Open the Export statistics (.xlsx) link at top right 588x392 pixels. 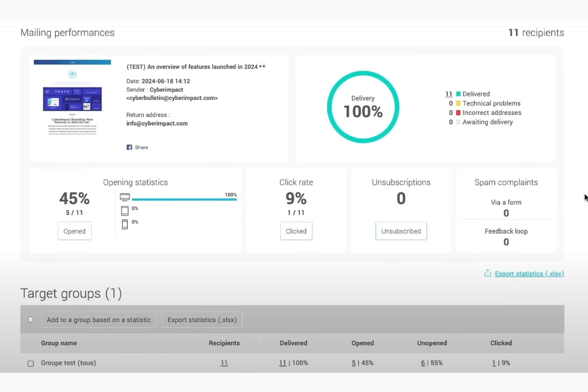[529, 274]
